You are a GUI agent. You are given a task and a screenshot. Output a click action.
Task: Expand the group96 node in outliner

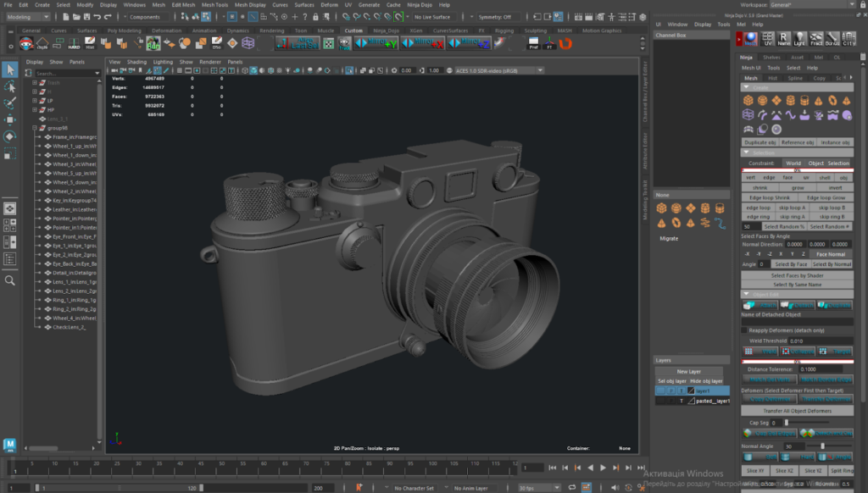[x=34, y=128]
